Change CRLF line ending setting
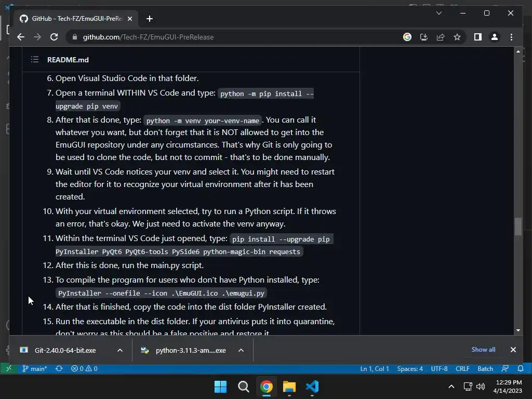The image size is (532, 399). 462,368
